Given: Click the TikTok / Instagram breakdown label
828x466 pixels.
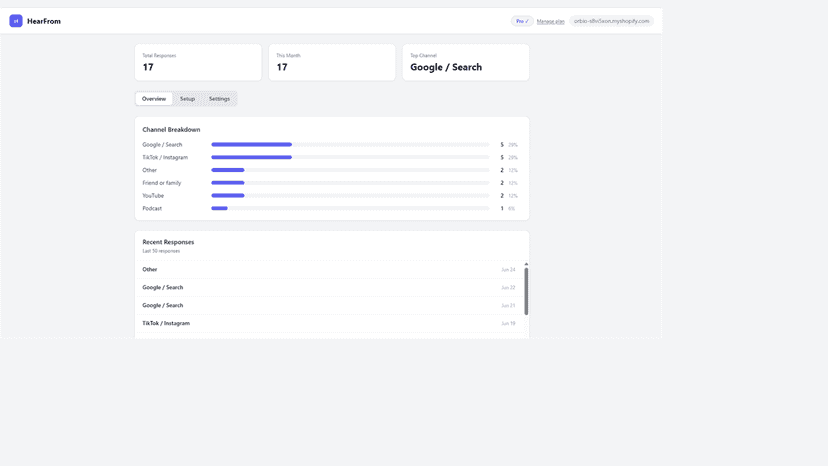Looking at the screenshot, I should [165, 157].
